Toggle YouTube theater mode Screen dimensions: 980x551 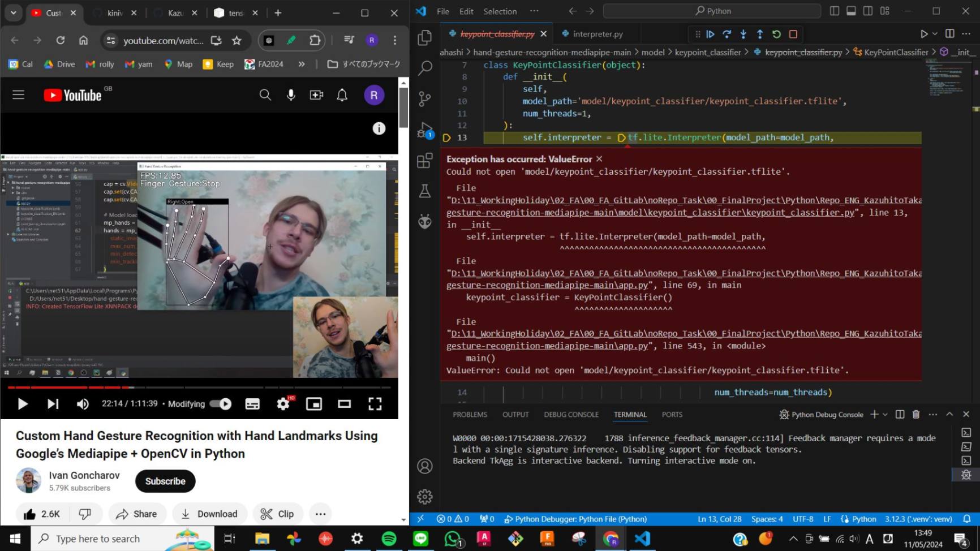(x=345, y=404)
